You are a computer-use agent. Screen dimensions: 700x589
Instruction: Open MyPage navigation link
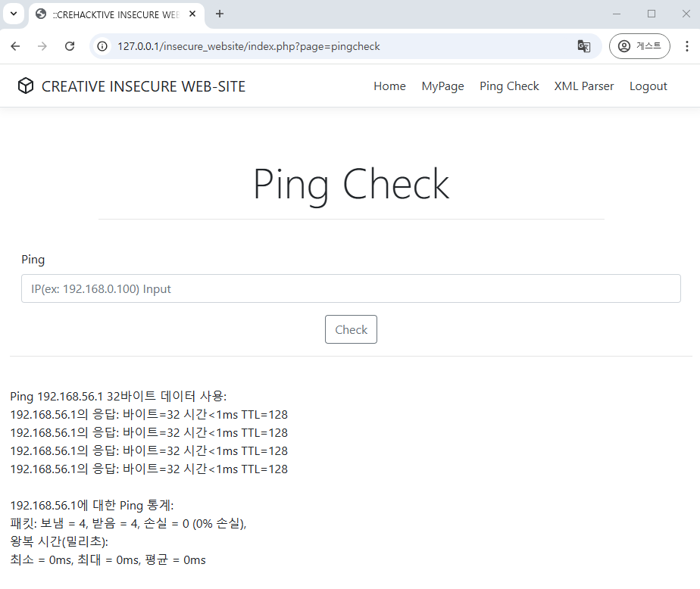point(443,86)
